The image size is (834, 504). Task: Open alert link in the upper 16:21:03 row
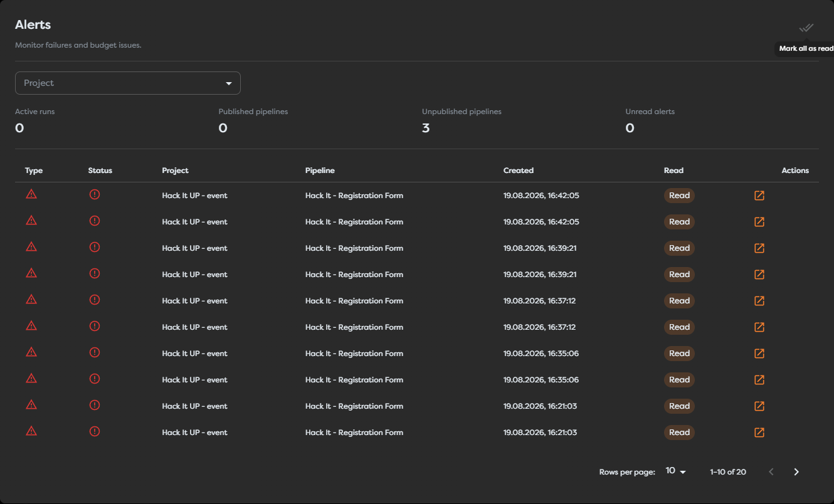click(759, 406)
